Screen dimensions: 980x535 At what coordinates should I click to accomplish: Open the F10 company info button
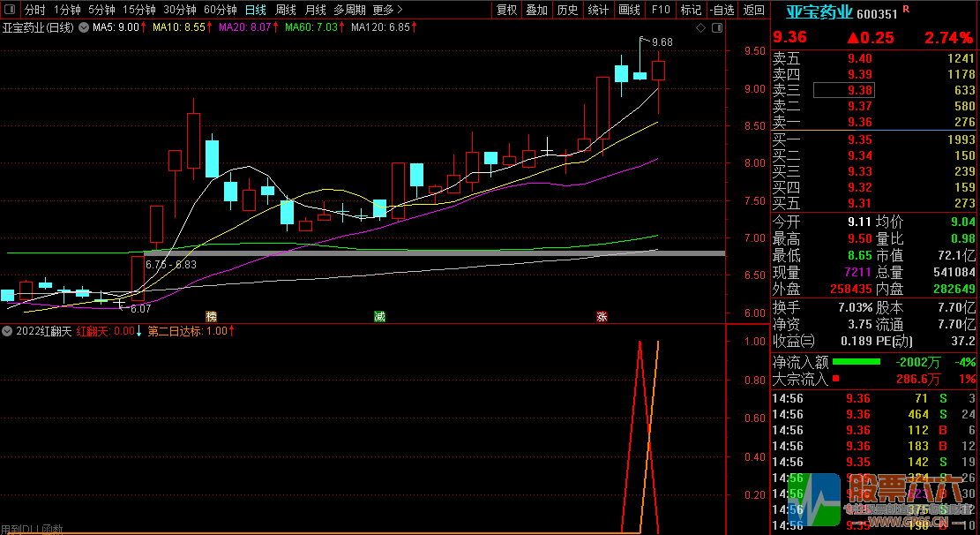click(660, 10)
